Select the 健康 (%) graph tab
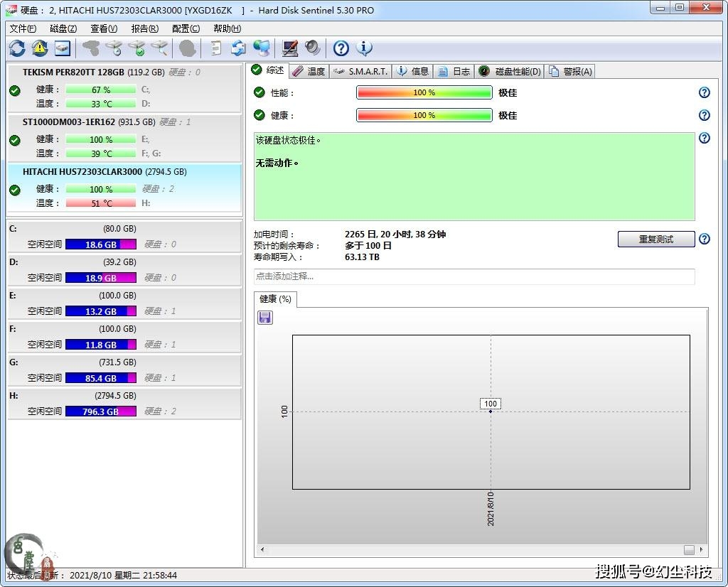The height and width of the screenshot is (587, 728). (275, 299)
